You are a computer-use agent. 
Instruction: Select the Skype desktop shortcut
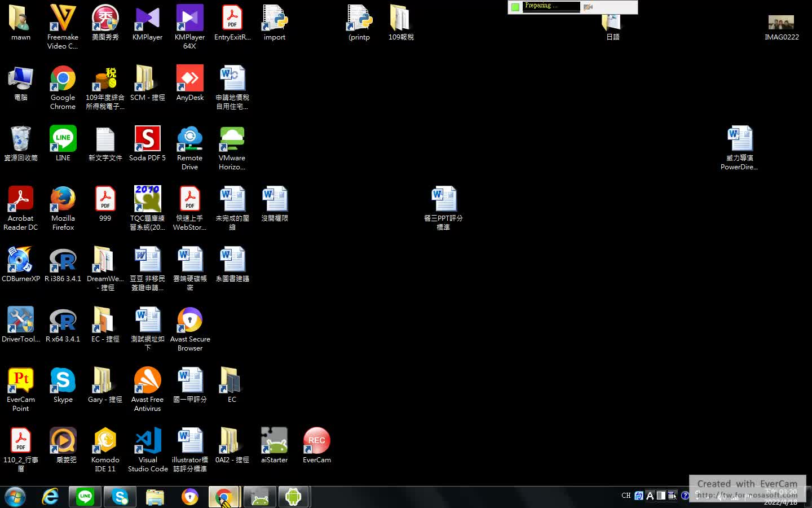pos(63,380)
